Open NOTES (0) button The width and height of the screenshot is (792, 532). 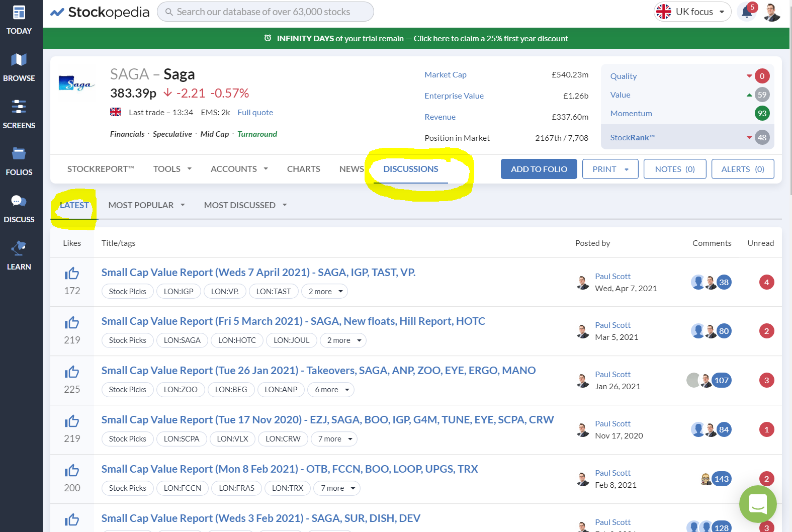[x=675, y=169]
